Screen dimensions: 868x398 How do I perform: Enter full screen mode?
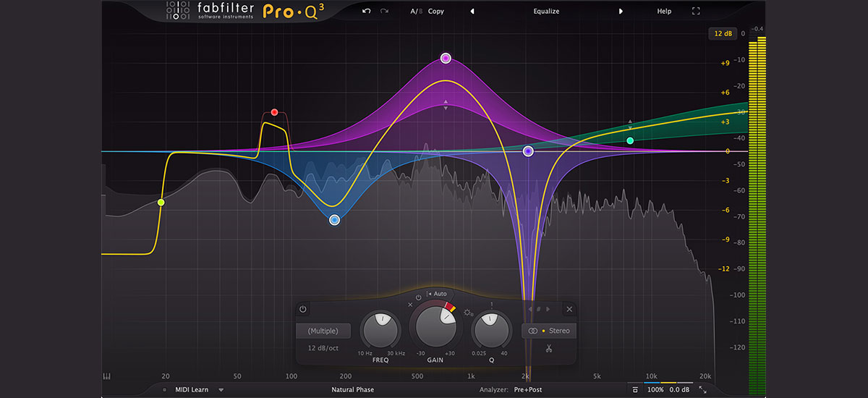point(696,12)
